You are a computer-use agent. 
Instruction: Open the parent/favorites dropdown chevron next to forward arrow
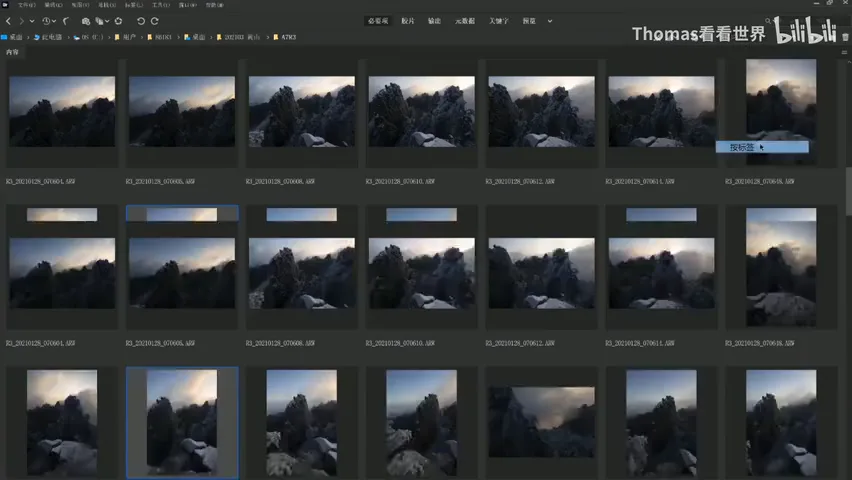32,21
